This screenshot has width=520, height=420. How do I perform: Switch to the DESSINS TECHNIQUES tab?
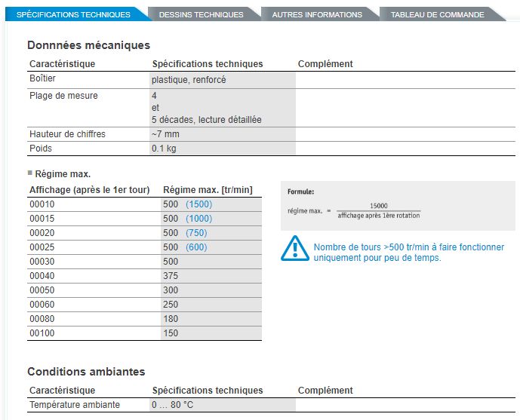(201, 14)
